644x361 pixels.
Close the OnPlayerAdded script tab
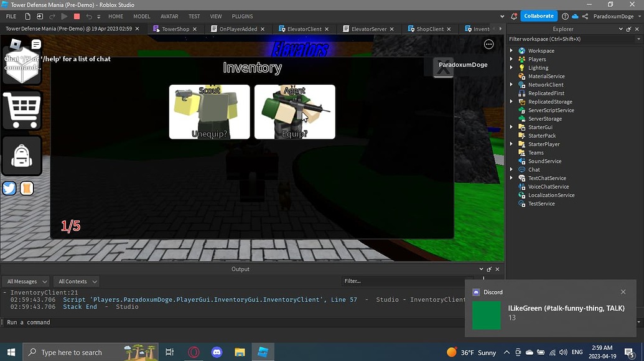263,29
